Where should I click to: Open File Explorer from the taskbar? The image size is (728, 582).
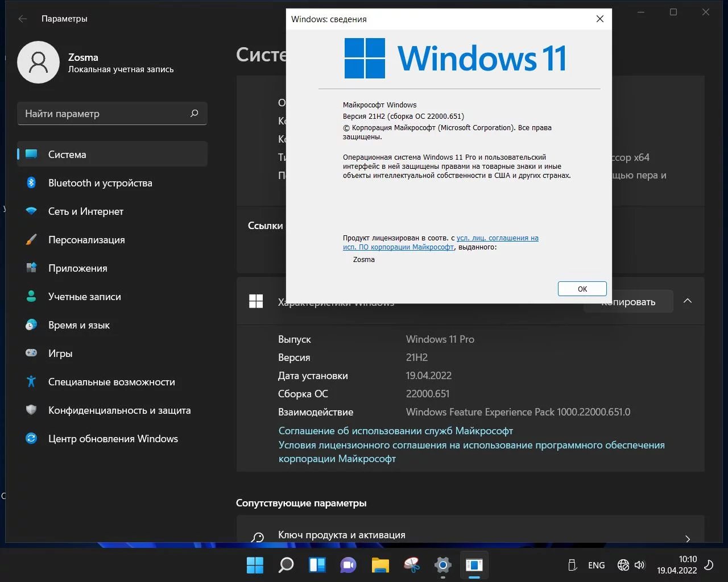point(380,565)
